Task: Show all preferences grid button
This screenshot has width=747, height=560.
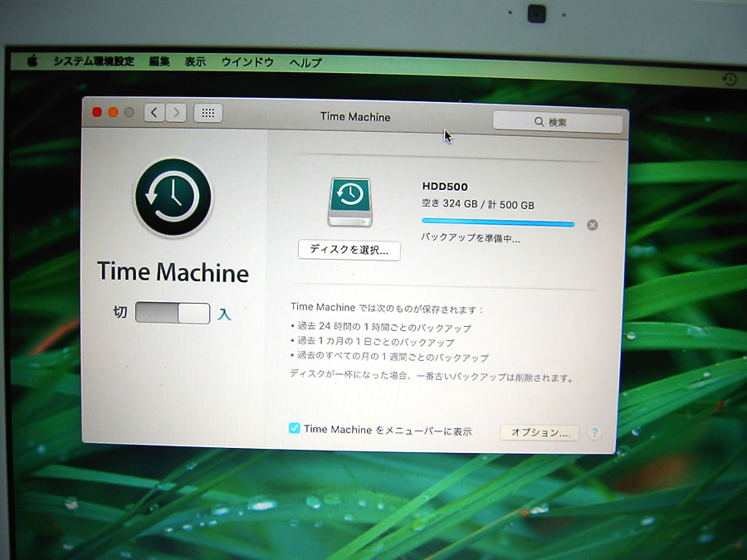Action: point(208,114)
